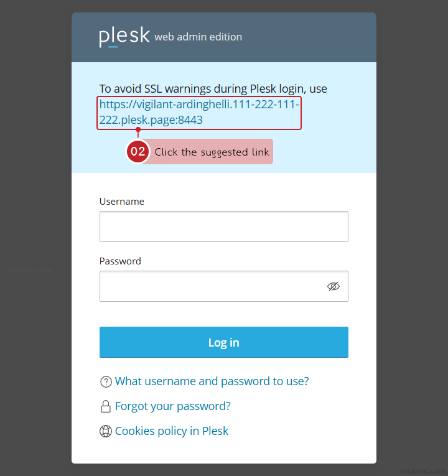Click the "web admin edition" header text
This screenshot has height=476, width=448.
tap(198, 37)
